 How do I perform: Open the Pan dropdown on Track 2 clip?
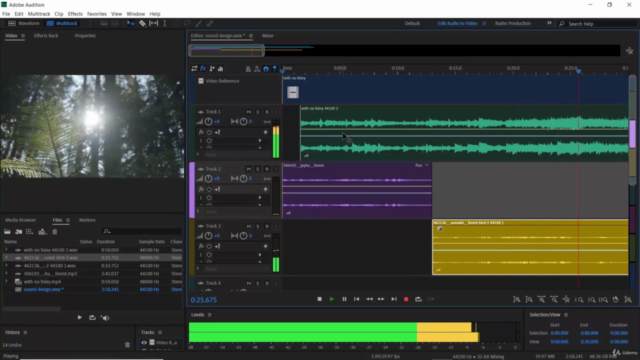(422, 165)
